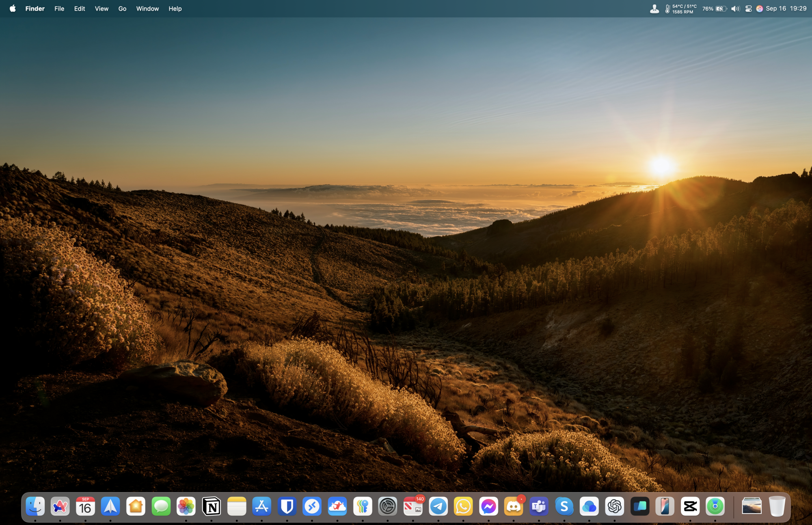Open Bitwarden in the dock

tap(287, 506)
